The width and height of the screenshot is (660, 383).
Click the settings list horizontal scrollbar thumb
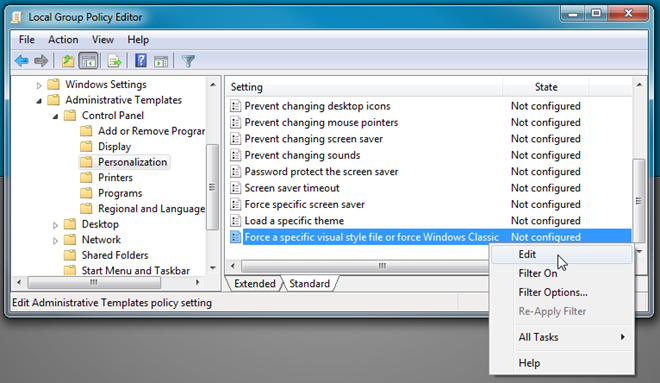click(365, 266)
